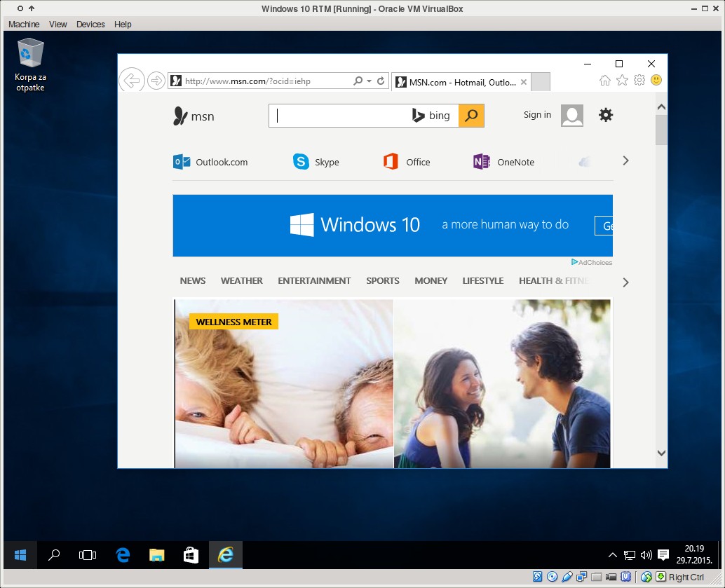Click the AdChoices link
This screenshot has width=725, height=588.
(592, 262)
